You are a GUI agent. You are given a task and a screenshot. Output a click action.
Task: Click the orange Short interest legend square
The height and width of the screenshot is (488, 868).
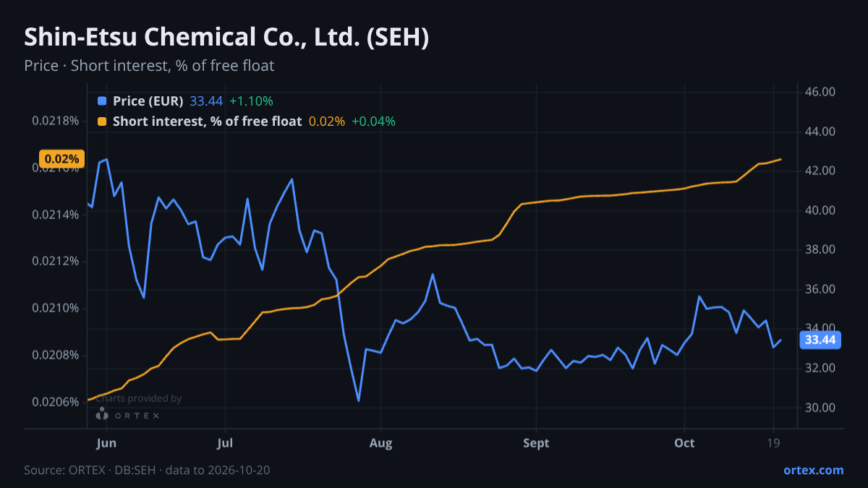point(102,121)
